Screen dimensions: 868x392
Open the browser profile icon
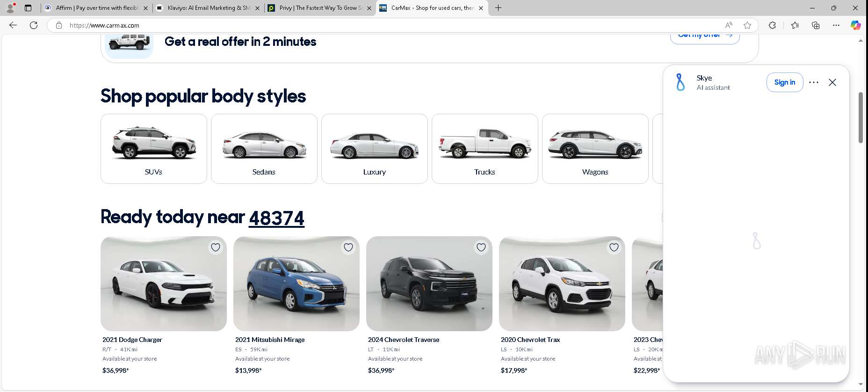(x=10, y=8)
